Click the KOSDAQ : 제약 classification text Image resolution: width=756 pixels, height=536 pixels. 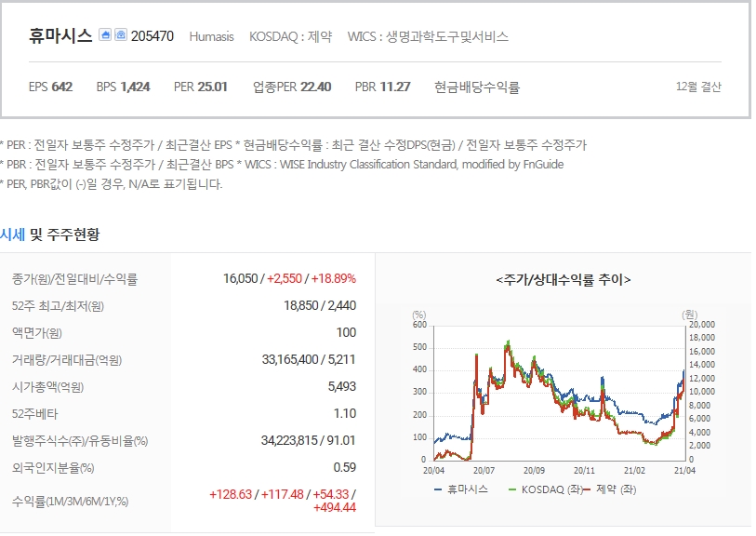pyautogui.click(x=291, y=36)
